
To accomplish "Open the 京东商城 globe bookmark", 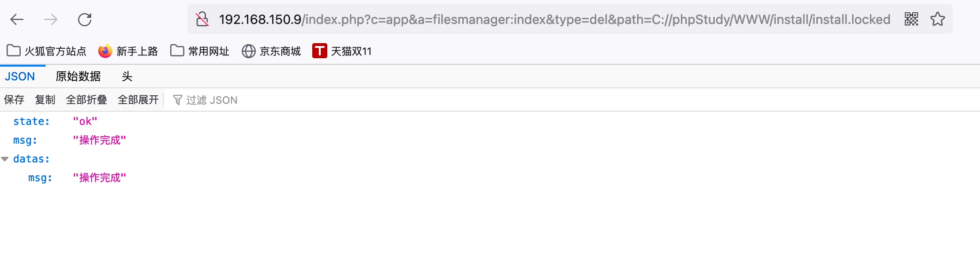I will click(x=271, y=51).
